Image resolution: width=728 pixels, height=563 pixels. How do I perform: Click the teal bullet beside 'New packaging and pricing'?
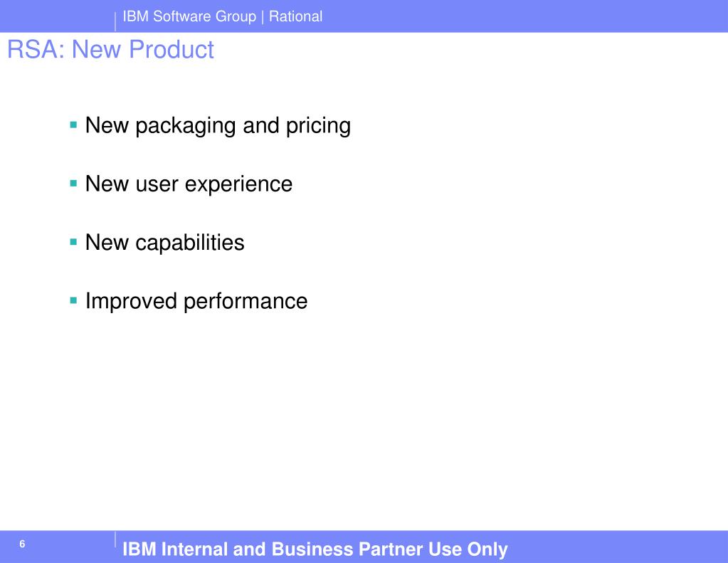(x=73, y=125)
